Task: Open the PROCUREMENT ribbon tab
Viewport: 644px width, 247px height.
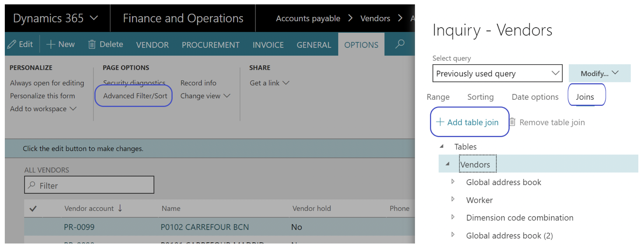Action: [211, 45]
